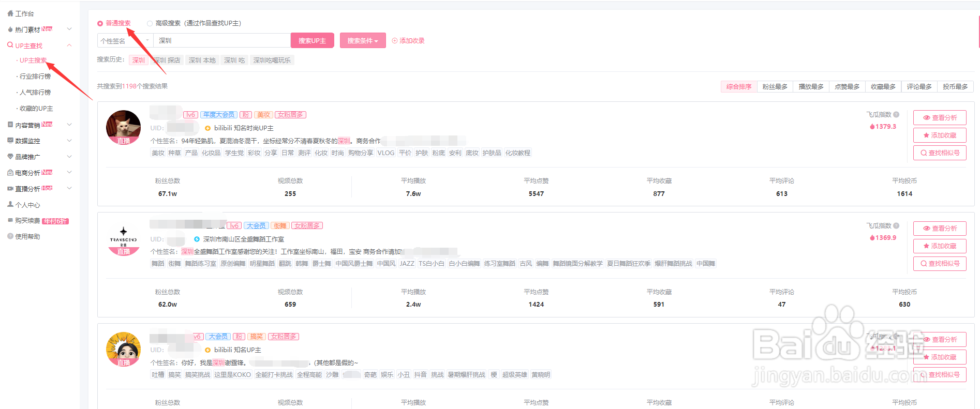Viewport: 980px width, 409px height.
Task: Expand the 数据监控 sidebar section
Action: click(x=69, y=141)
